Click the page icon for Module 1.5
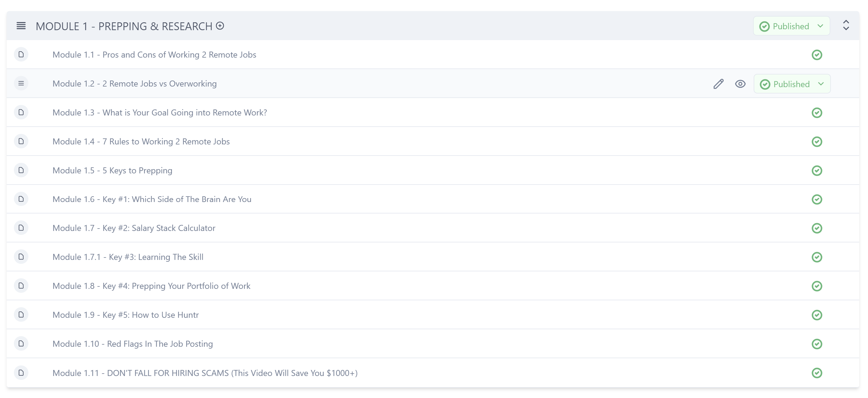Viewport: 868px width, 398px height. point(21,170)
